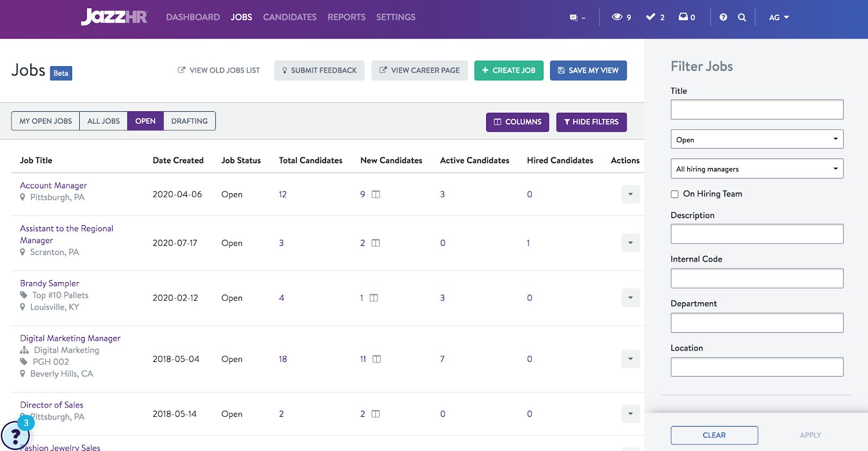868x451 pixels.
Task: Open actions dropdown for Account Manager row
Action: (x=630, y=194)
